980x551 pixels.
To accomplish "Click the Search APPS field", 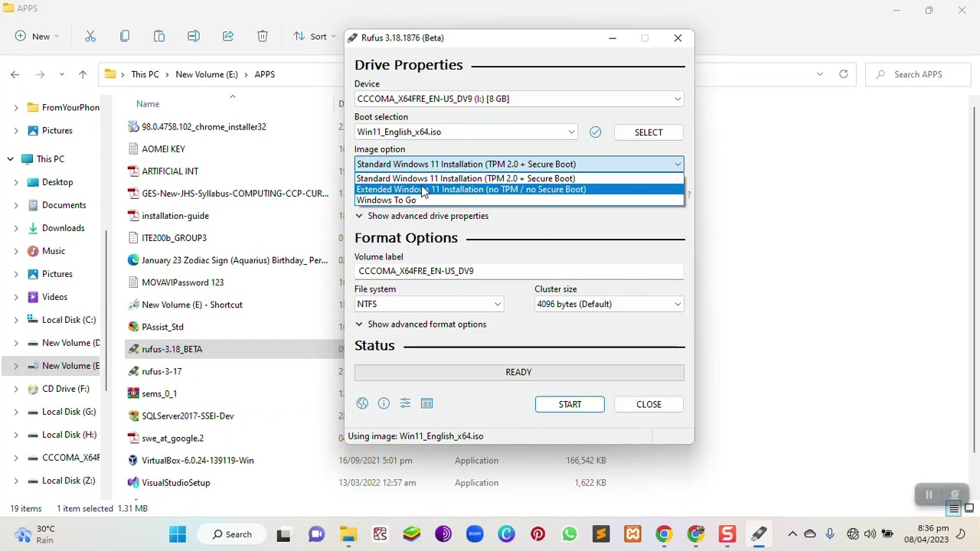I will tap(918, 74).
